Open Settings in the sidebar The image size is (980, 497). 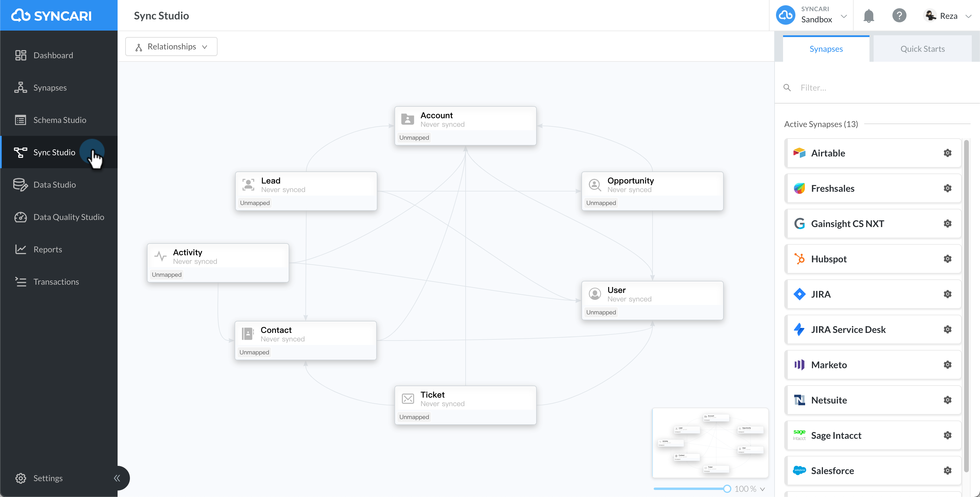click(48, 478)
